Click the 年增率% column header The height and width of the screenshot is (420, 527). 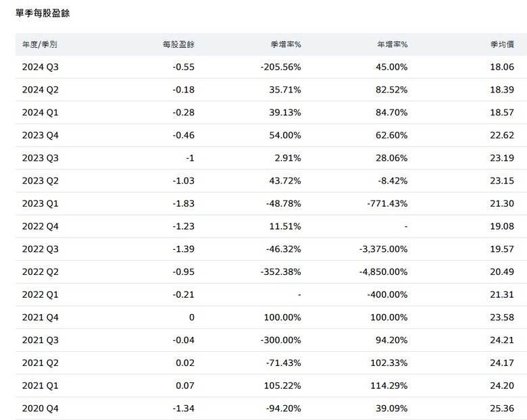coord(393,45)
